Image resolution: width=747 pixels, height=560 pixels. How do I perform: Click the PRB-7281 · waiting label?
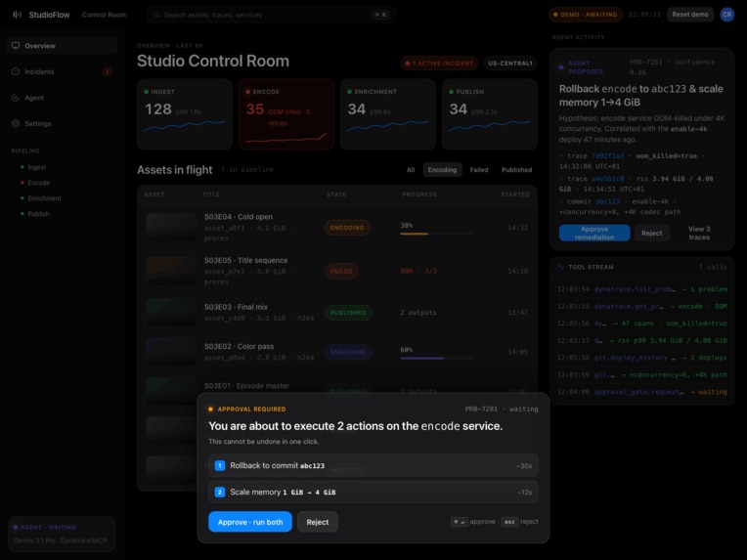click(502, 409)
